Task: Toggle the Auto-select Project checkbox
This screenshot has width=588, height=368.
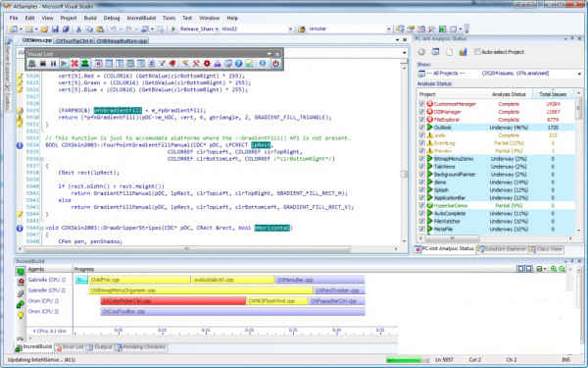Action: point(477,52)
